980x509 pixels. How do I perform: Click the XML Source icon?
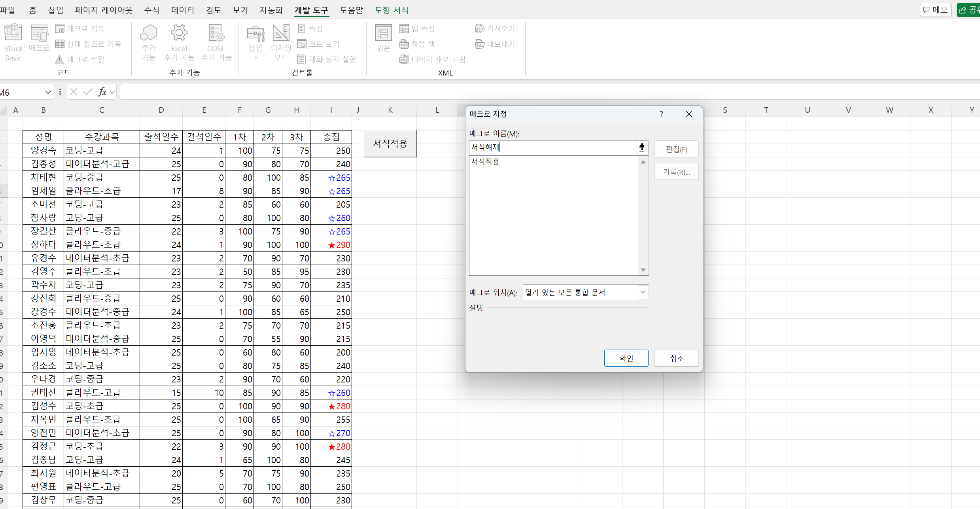pyautogui.click(x=383, y=33)
